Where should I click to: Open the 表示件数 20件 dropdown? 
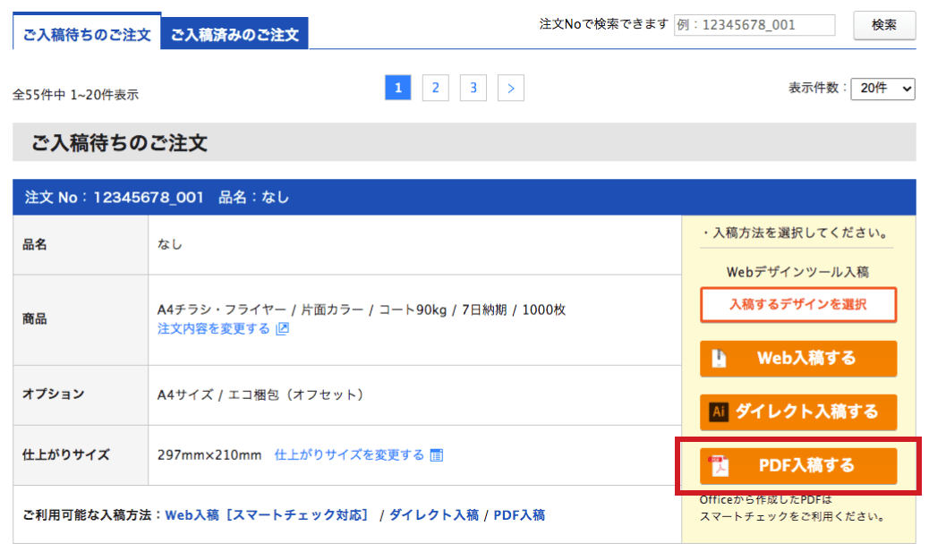point(882,89)
